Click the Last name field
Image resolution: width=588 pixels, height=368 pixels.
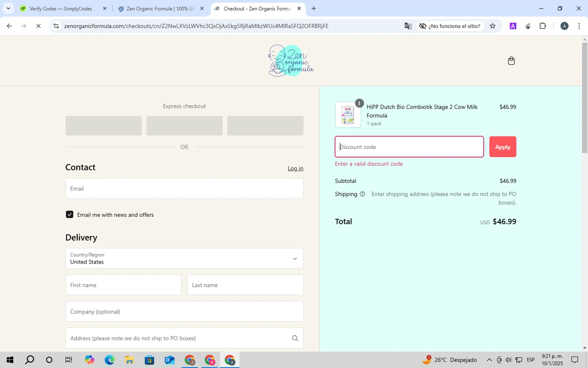245,285
